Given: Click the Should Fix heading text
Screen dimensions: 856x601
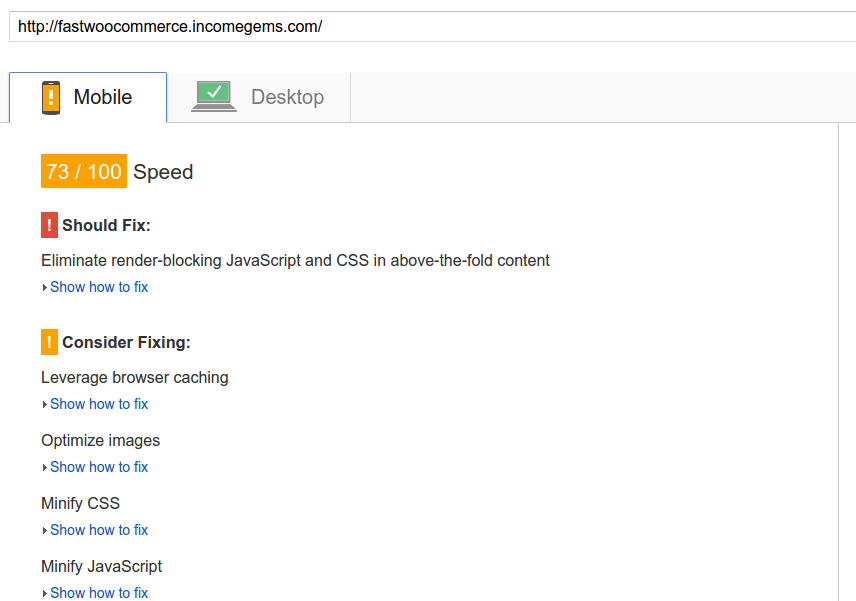Looking at the screenshot, I should [x=106, y=225].
